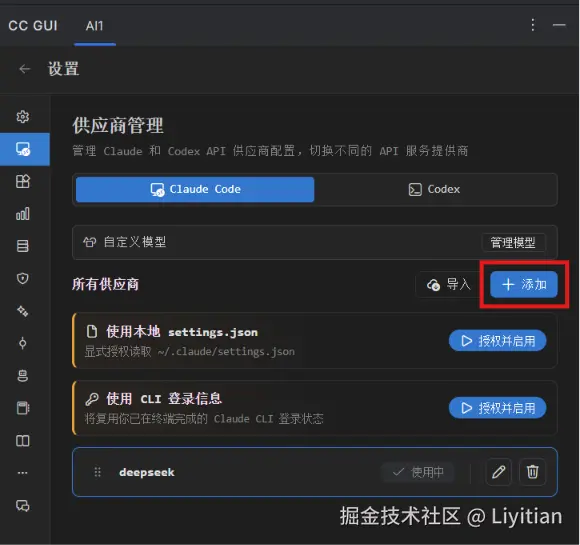
Task: Click the 所有供应商 heading
Action: point(105,284)
